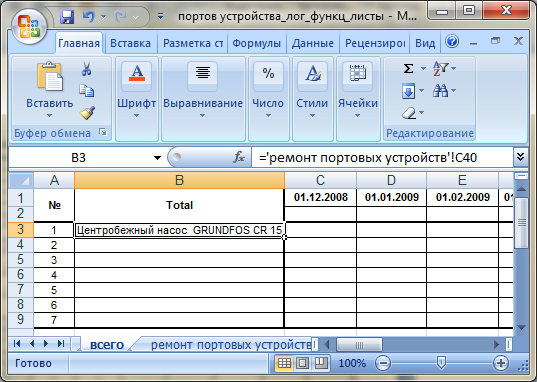
Task: Activate the Format Painter brush
Action: (87, 113)
